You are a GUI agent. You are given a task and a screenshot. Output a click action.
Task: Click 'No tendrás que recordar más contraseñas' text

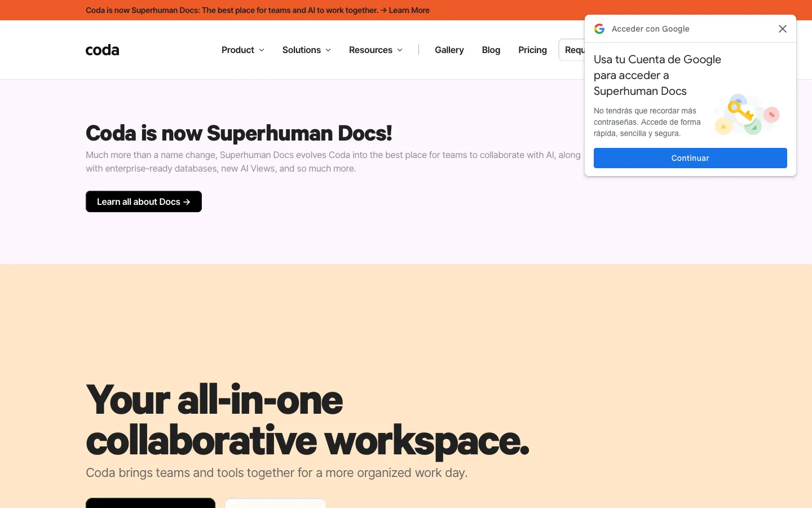click(x=647, y=122)
